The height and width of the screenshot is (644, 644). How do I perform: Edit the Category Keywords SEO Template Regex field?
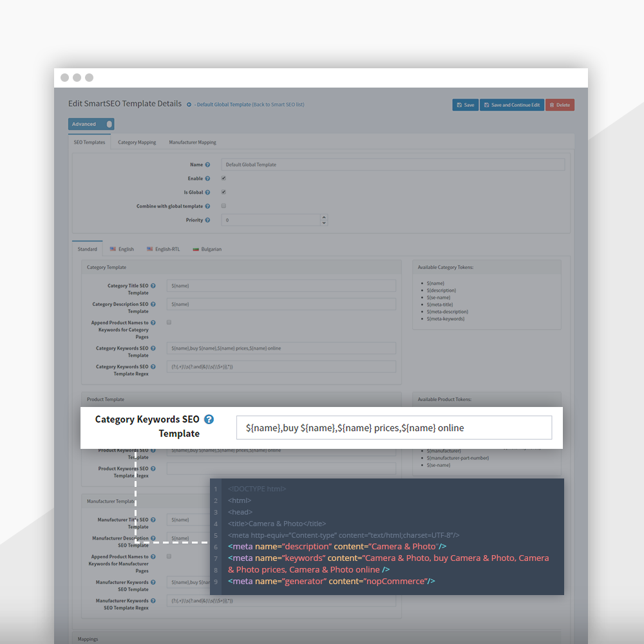[281, 367]
